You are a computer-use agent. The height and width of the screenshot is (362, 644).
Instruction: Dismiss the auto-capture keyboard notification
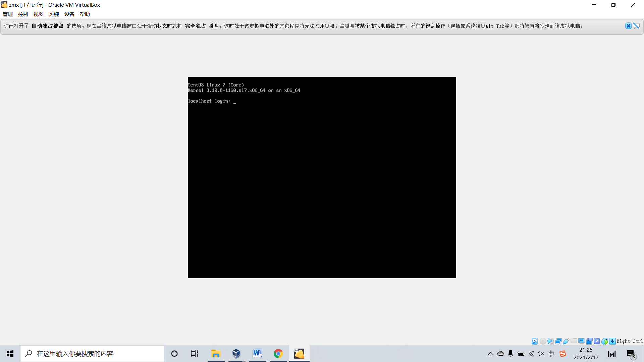(x=628, y=26)
